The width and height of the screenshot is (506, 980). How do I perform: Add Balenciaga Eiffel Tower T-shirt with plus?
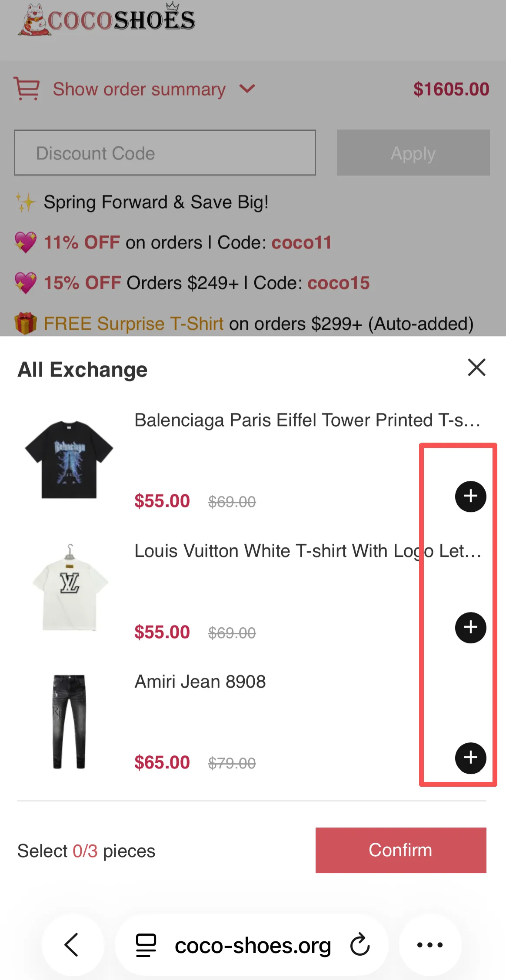click(x=470, y=496)
